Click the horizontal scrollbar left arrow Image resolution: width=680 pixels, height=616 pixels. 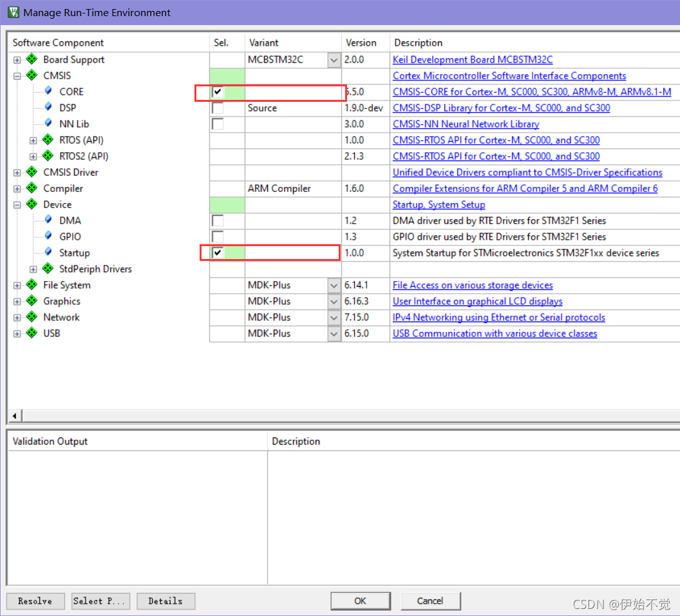[15, 416]
